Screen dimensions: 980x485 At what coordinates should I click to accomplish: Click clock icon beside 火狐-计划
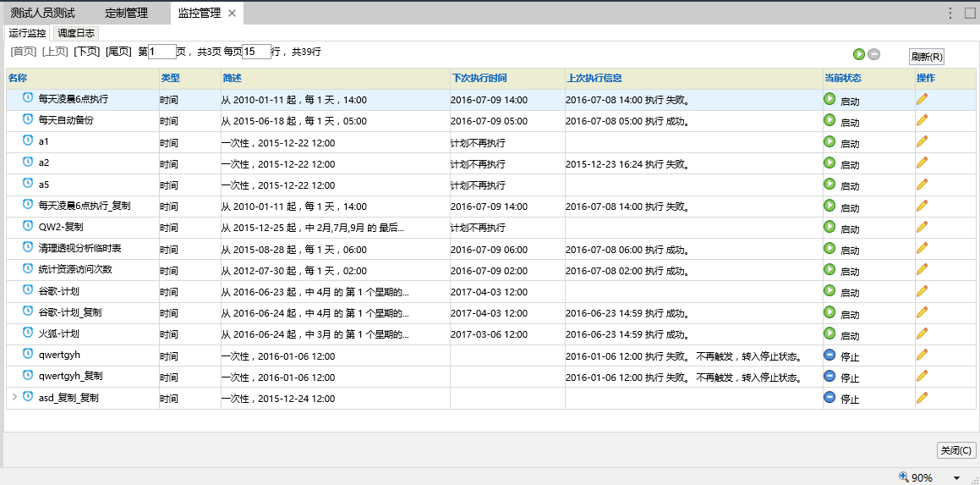28,332
